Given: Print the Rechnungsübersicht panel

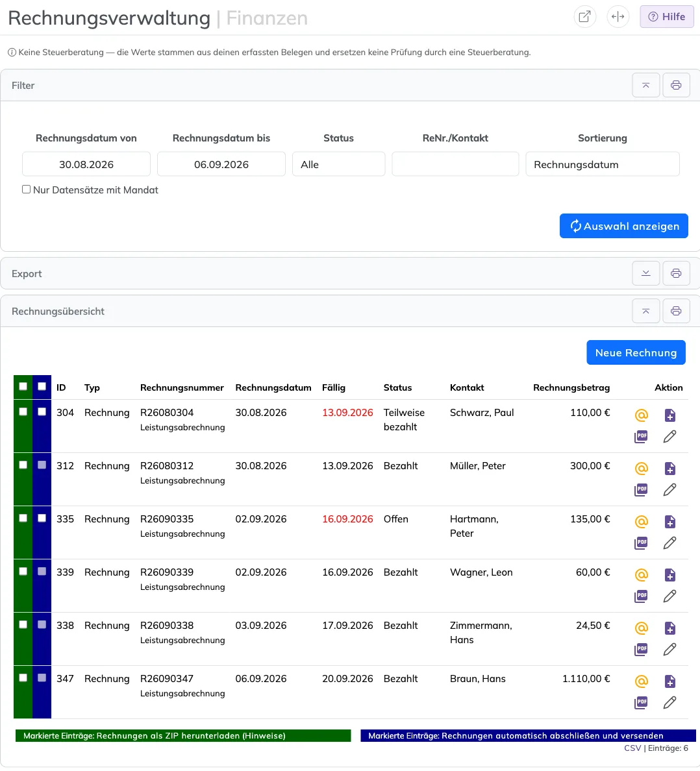Looking at the screenshot, I should coord(676,311).
